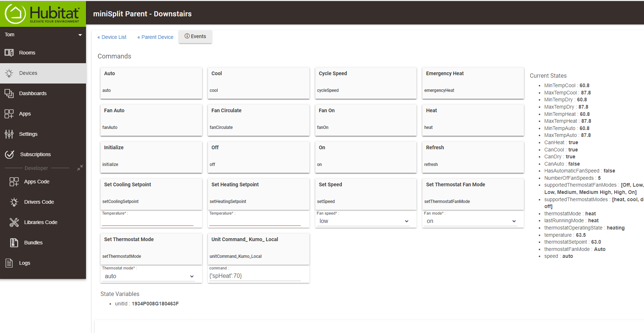The height and width of the screenshot is (333, 644).
Task: Run the Cycle Speed command
Action: [366, 83]
